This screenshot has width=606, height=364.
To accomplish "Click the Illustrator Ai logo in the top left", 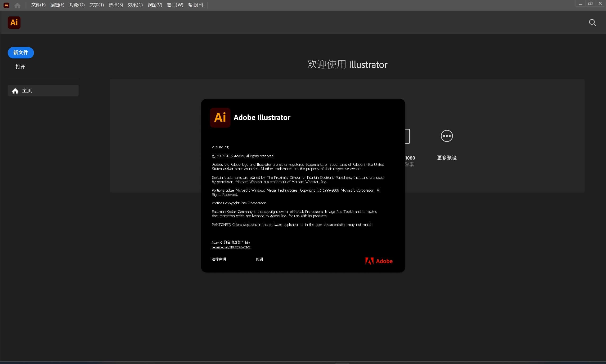I will click(x=14, y=22).
